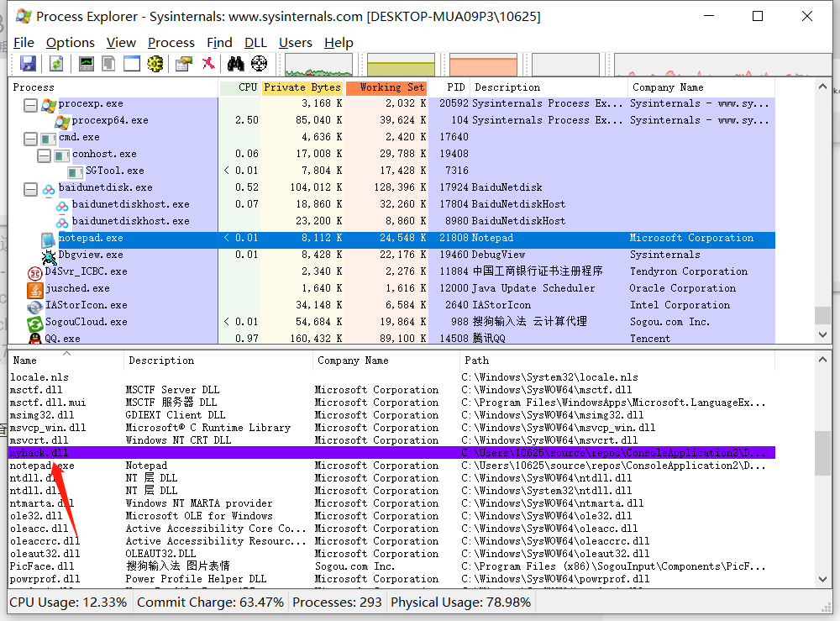
Task: Collapse the cmd.exe process branch
Action: [x=30, y=137]
